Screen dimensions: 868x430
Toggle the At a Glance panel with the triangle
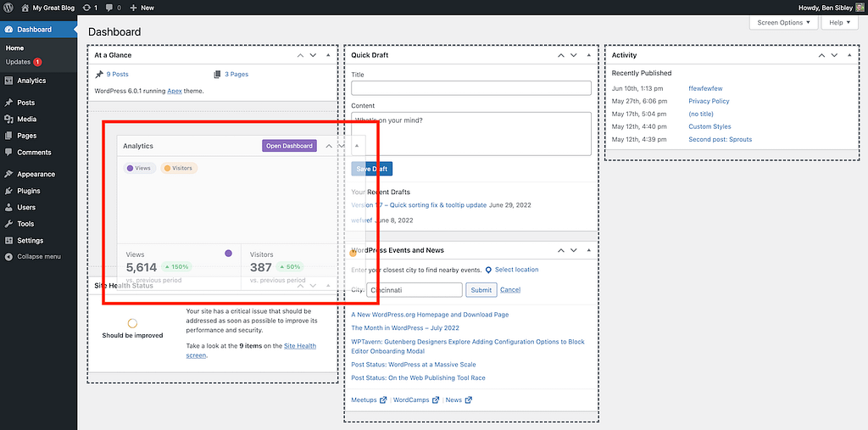[x=328, y=55]
